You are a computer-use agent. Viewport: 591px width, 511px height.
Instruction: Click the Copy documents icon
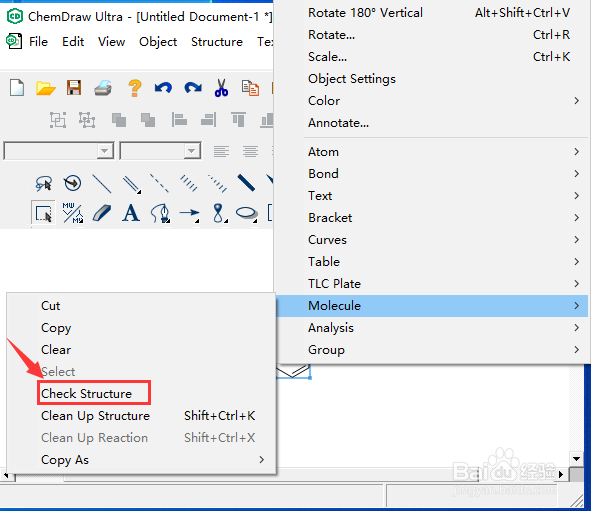point(250,88)
